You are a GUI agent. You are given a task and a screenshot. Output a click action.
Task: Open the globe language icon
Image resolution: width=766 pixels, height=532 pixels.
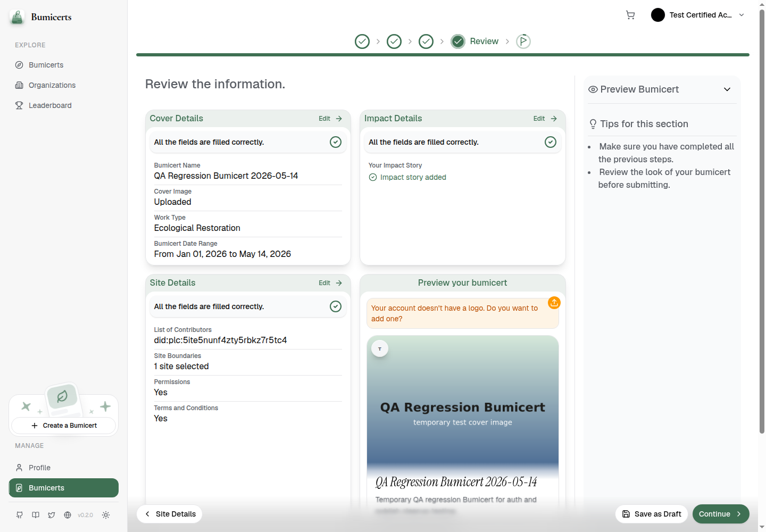[68, 515]
